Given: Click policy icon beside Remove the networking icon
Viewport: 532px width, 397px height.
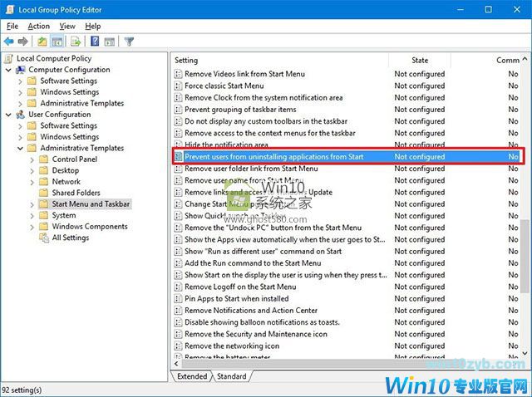Looking at the screenshot, I should [x=178, y=346].
